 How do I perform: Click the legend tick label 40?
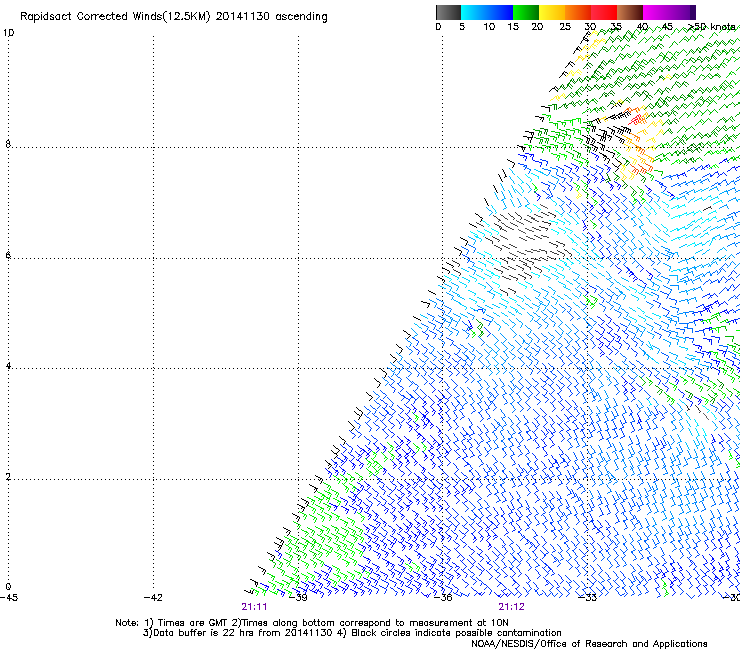click(x=642, y=27)
